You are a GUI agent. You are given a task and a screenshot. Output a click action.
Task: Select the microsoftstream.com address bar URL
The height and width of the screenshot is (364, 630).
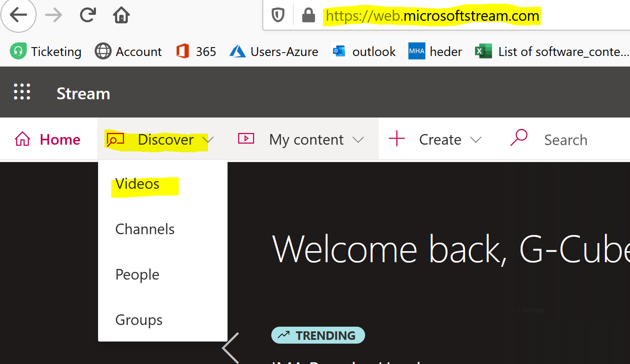(x=432, y=16)
